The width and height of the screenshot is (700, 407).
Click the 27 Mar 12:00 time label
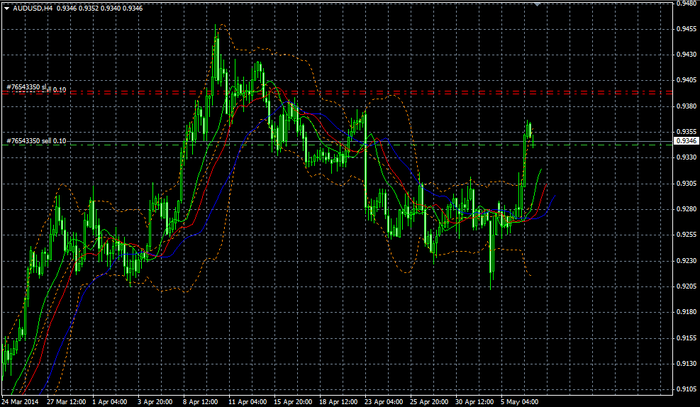[66, 402]
